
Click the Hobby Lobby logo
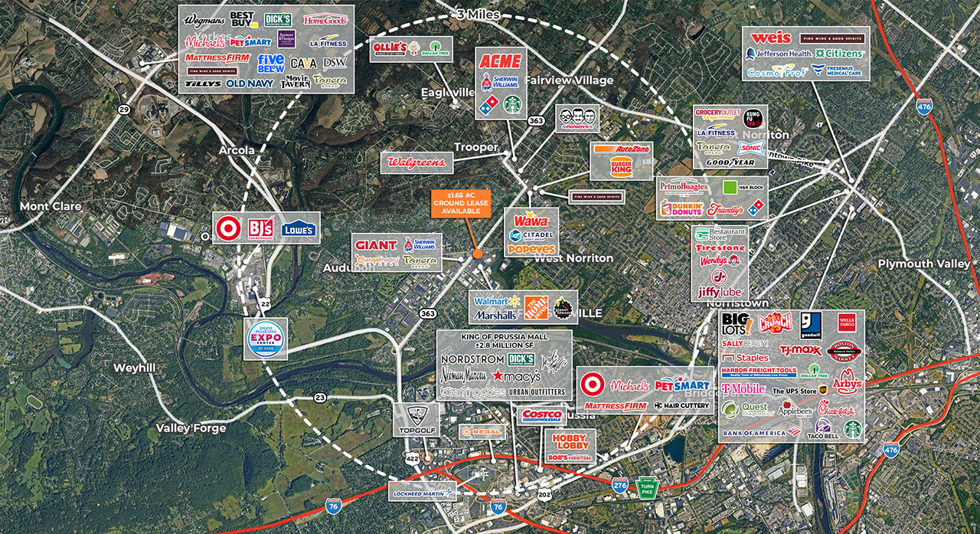pyautogui.click(x=570, y=442)
